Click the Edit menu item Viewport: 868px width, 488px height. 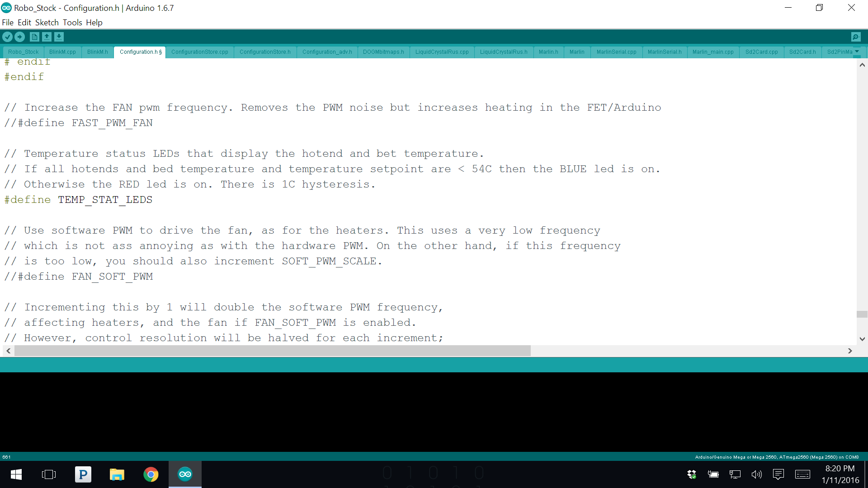point(24,23)
